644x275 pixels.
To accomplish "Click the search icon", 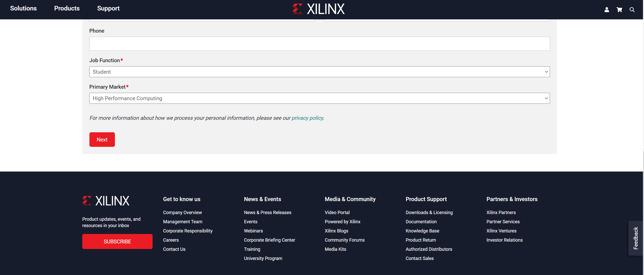I will click(632, 9).
